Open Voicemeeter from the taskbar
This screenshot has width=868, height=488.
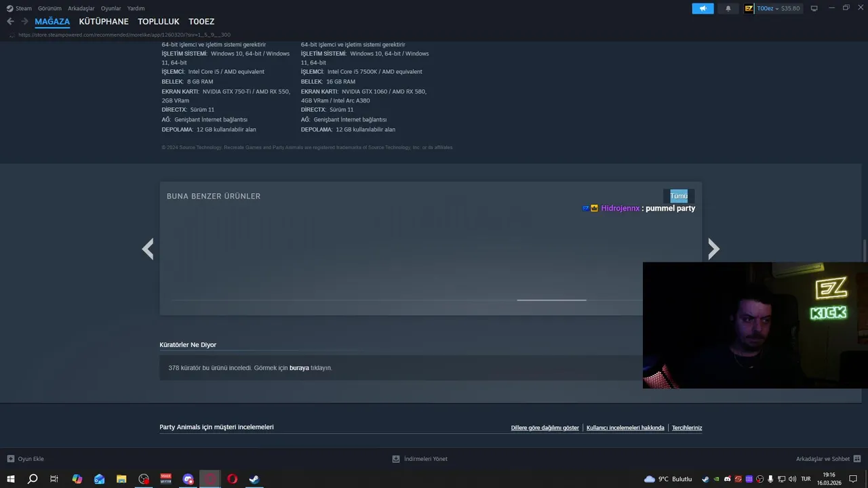click(x=166, y=479)
